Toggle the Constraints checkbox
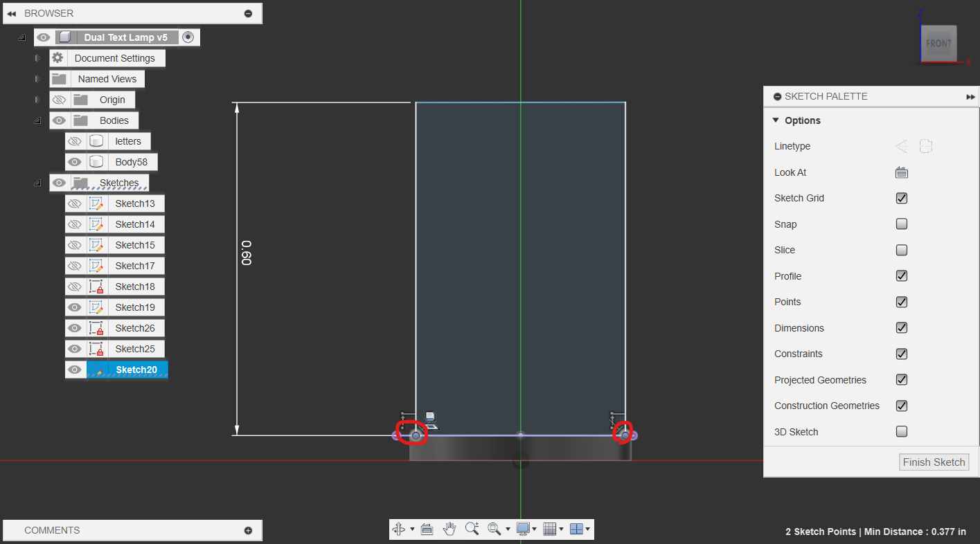The image size is (980, 544). coord(901,354)
